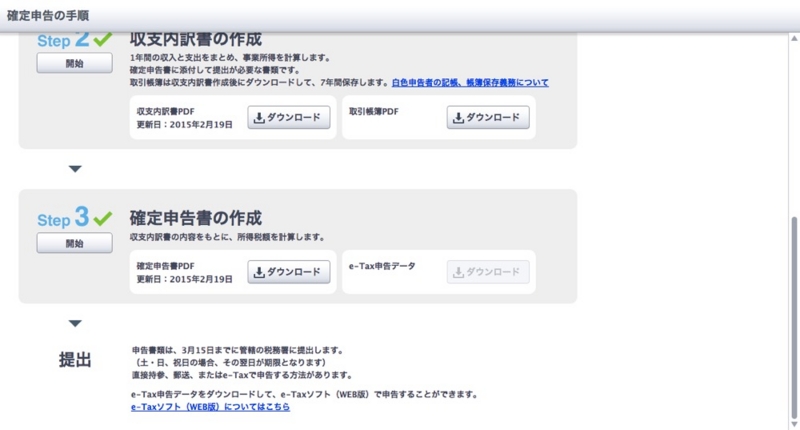The image size is (800, 430).
Task: Click the Step 3 開始 button
Action: point(74,243)
